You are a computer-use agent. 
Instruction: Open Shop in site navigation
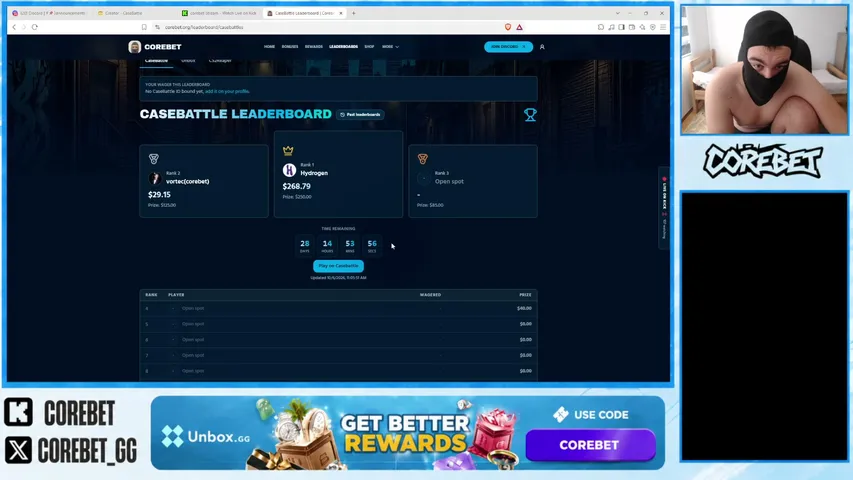coord(369,47)
